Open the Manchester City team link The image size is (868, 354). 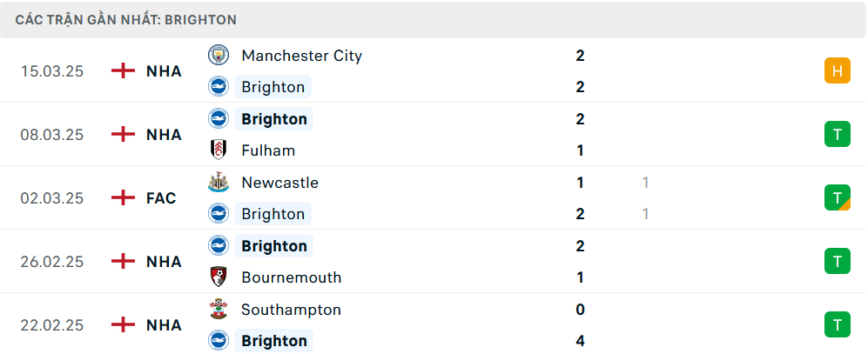tap(302, 56)
